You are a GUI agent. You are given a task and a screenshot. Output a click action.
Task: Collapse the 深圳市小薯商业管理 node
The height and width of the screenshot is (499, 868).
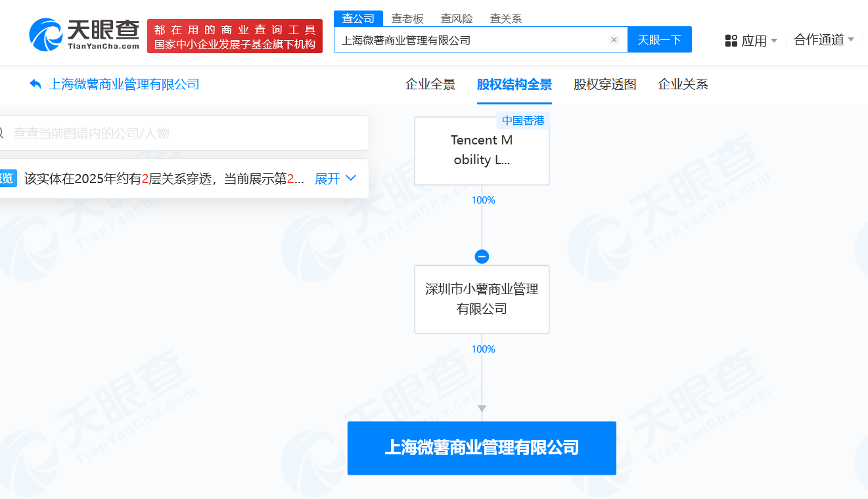482,257
